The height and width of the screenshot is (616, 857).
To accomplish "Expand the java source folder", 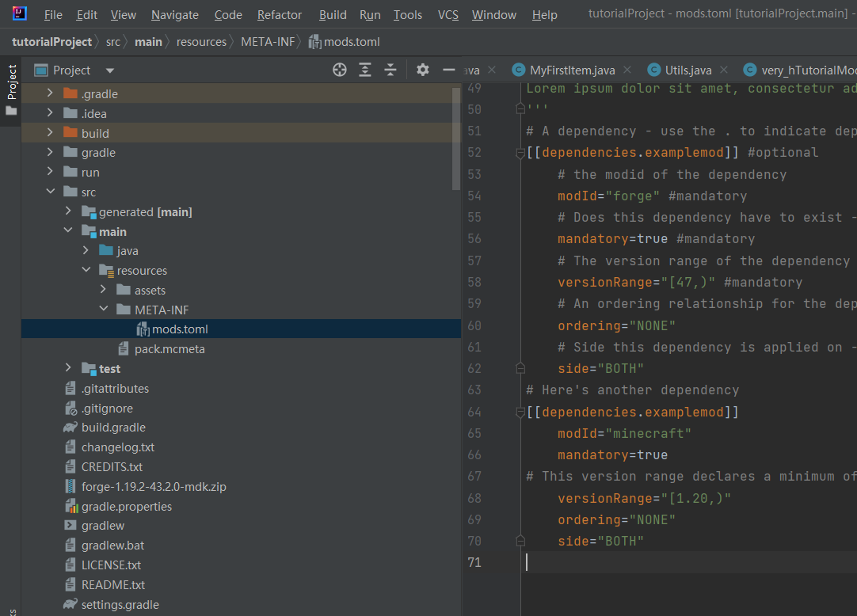I will (x=86, y=250).
